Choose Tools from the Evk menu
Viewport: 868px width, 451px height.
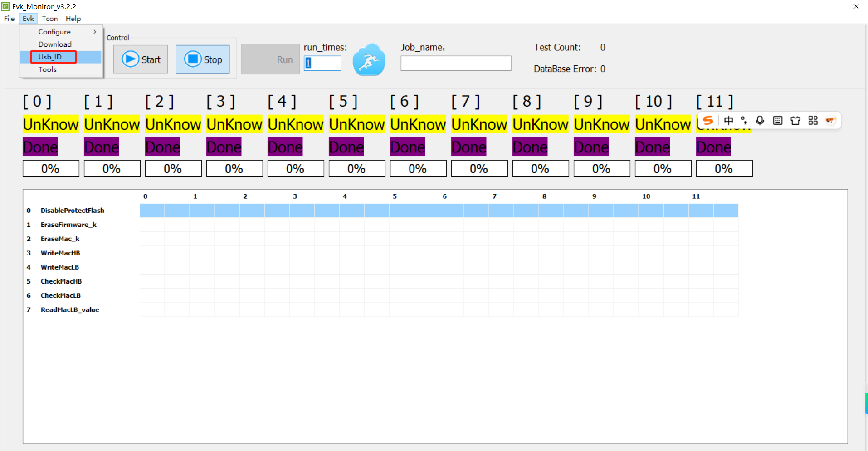tap(61, 69)
